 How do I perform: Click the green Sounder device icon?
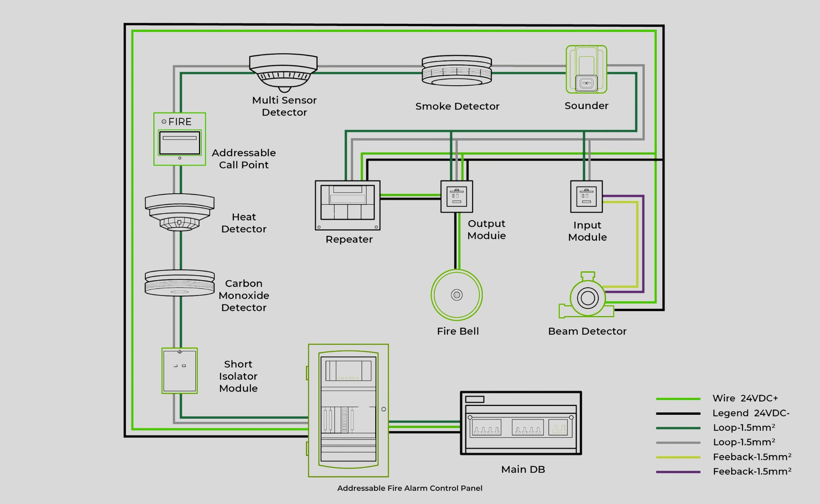pyautogui.click(x=587, y=69)
